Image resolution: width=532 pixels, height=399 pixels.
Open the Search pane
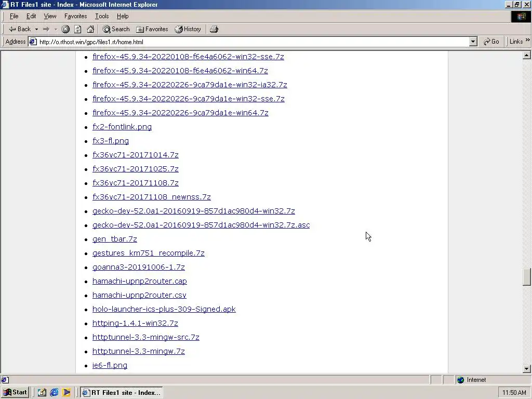click(116, 29)
